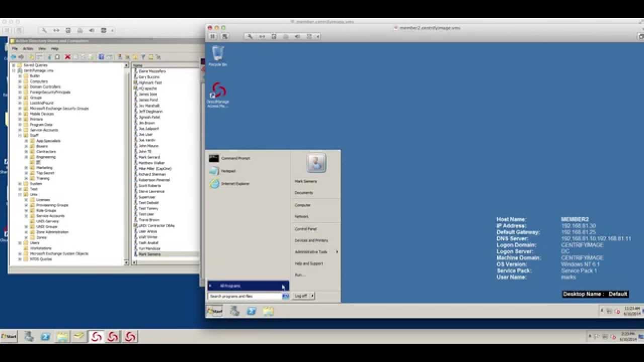
Task: Select the Role Groups folder
Action: (x=46, y=211)
